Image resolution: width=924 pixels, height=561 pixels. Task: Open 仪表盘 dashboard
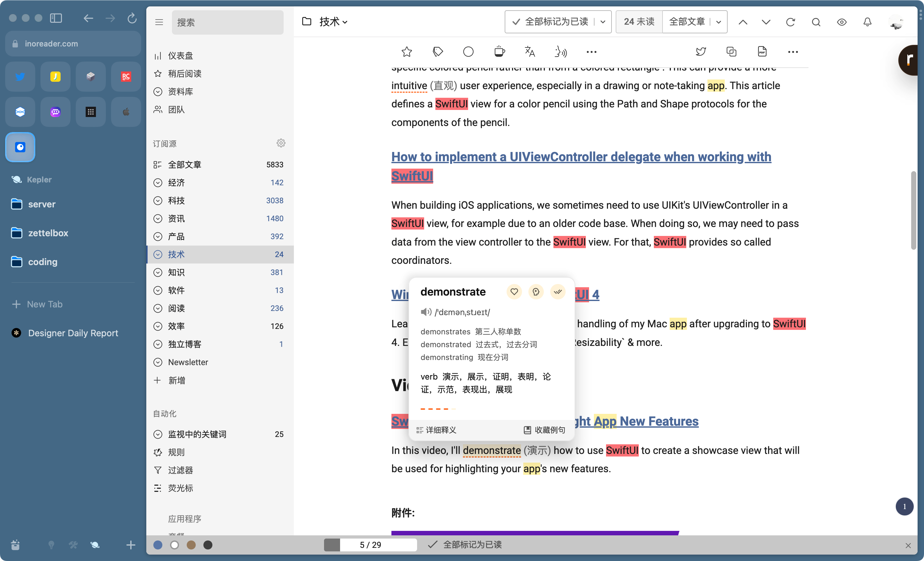(180, 56)
